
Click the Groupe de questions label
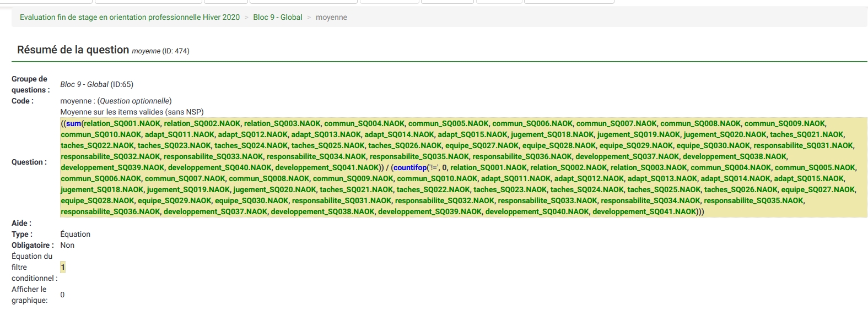pos(30,85)
